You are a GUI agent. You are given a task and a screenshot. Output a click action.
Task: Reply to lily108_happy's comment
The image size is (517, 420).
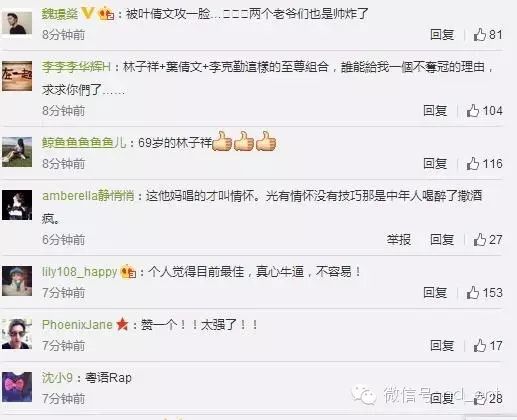(x=435, y=292)
